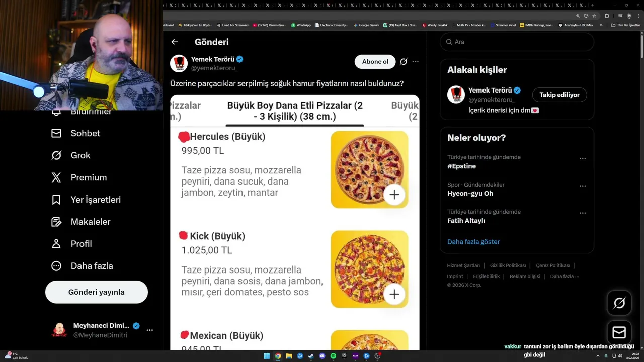Open WhatsApp bookmark
This screenshot has height=362, width=644.
(x=301, y=25)
